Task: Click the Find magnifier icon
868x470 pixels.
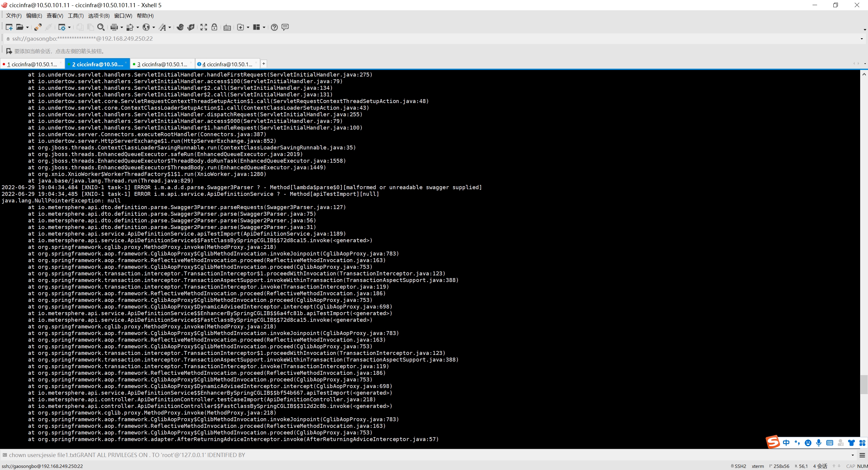Action: [x=101, y=27]
